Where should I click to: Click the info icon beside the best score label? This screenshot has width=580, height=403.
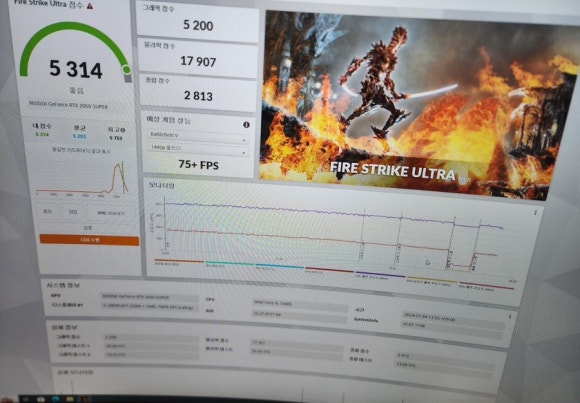pos(122,130)
